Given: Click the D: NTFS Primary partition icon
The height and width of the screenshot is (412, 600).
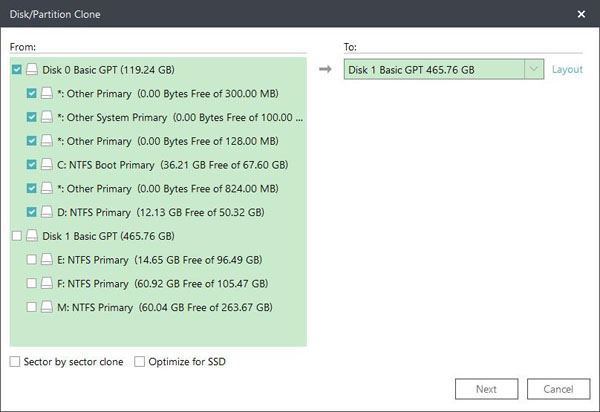Looking at the screenshot, I should (x=48, y=212).
